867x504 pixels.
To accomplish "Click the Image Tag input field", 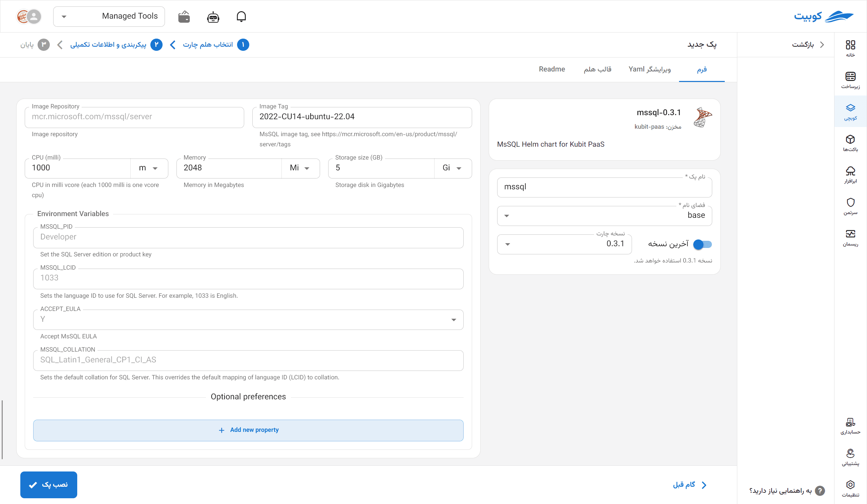I will [362, 117].
